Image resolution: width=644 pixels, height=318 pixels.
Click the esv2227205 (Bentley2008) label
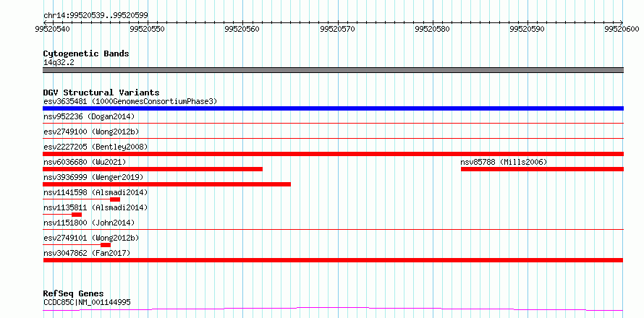(x=96, y=147)
